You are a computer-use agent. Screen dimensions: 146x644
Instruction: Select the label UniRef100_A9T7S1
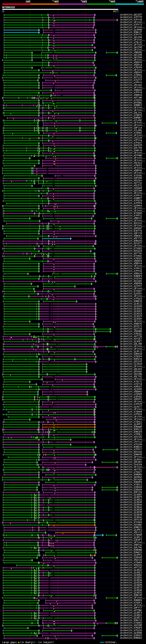point(131,183)
